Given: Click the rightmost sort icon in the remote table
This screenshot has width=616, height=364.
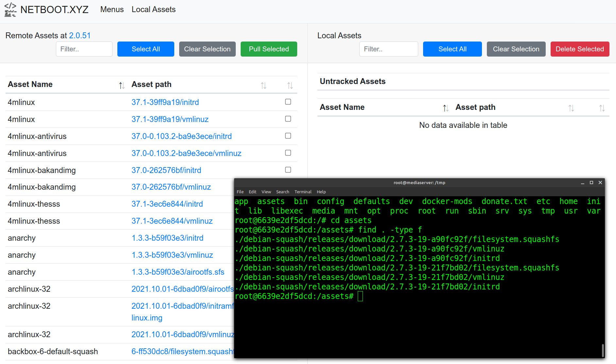Looking at the screenshot, I should pyautogui.click(x=290, y=85).
